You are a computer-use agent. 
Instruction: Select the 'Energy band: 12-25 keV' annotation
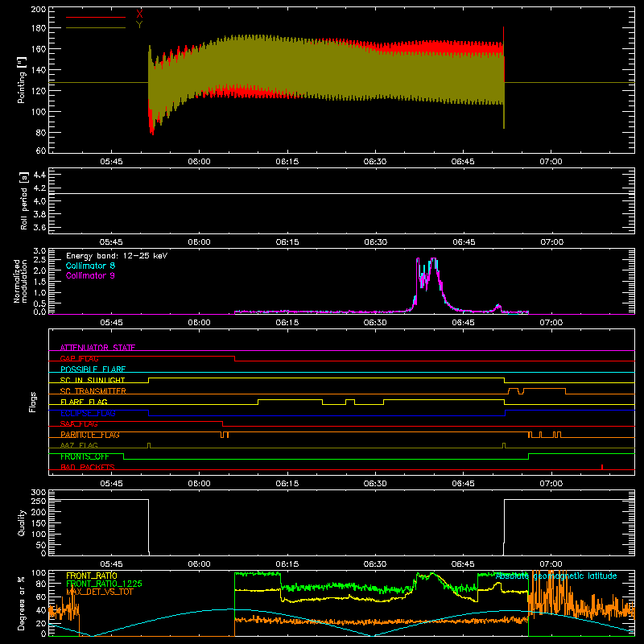117,256
